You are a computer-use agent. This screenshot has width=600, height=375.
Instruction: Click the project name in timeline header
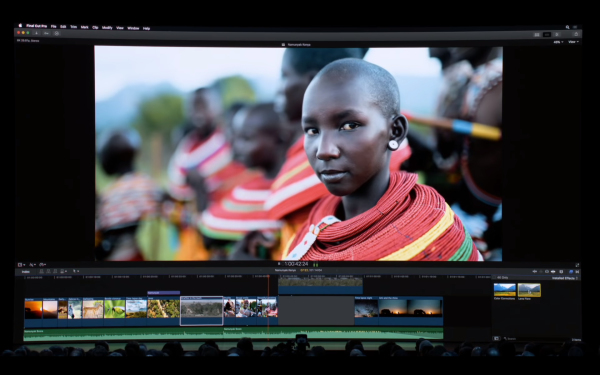285,270
